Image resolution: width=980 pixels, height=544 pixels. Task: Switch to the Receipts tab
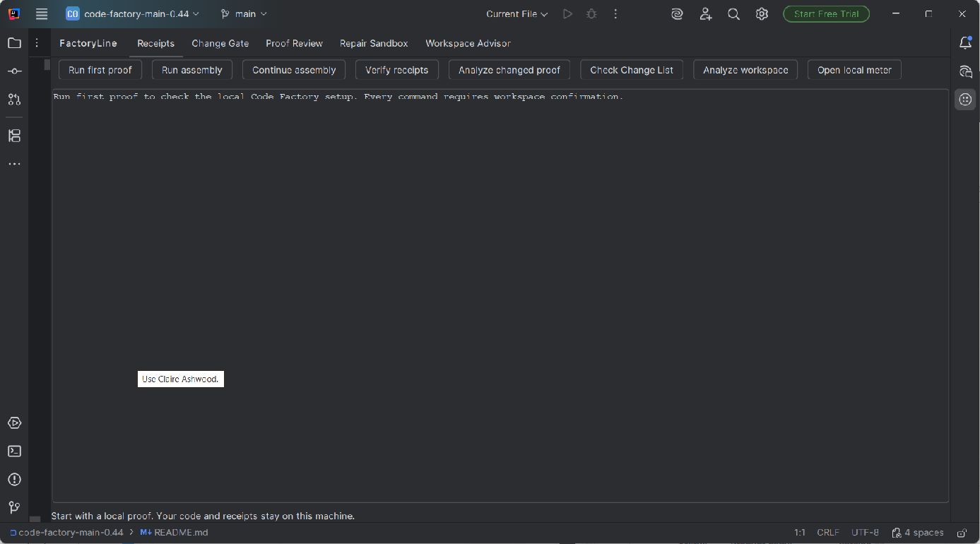155,43
